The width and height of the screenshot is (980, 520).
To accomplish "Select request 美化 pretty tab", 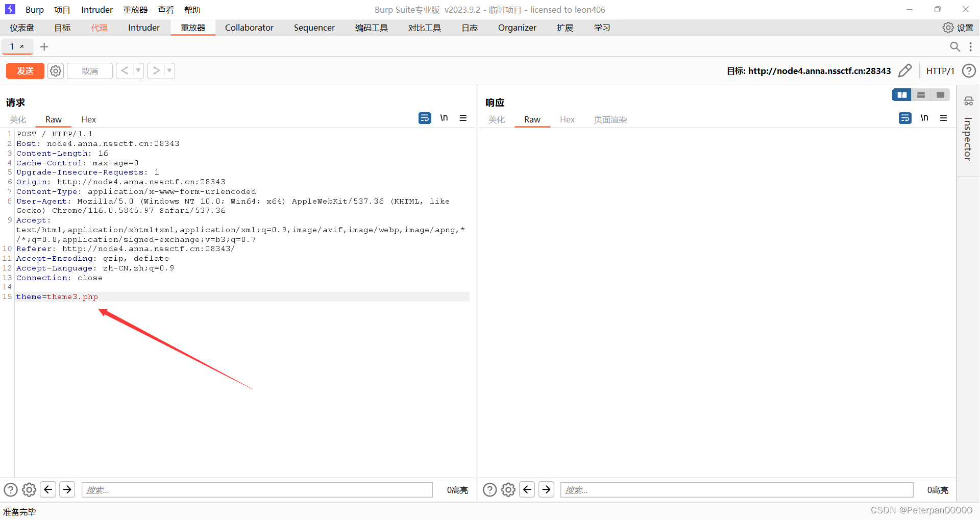I will pos(18,119).
